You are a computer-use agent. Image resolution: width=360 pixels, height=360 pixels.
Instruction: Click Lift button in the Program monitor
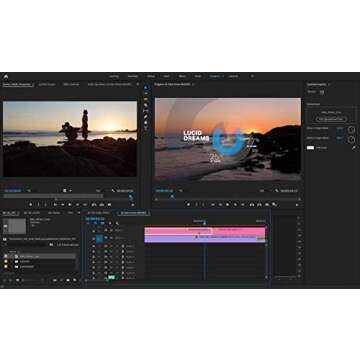(x=252, y=204)
